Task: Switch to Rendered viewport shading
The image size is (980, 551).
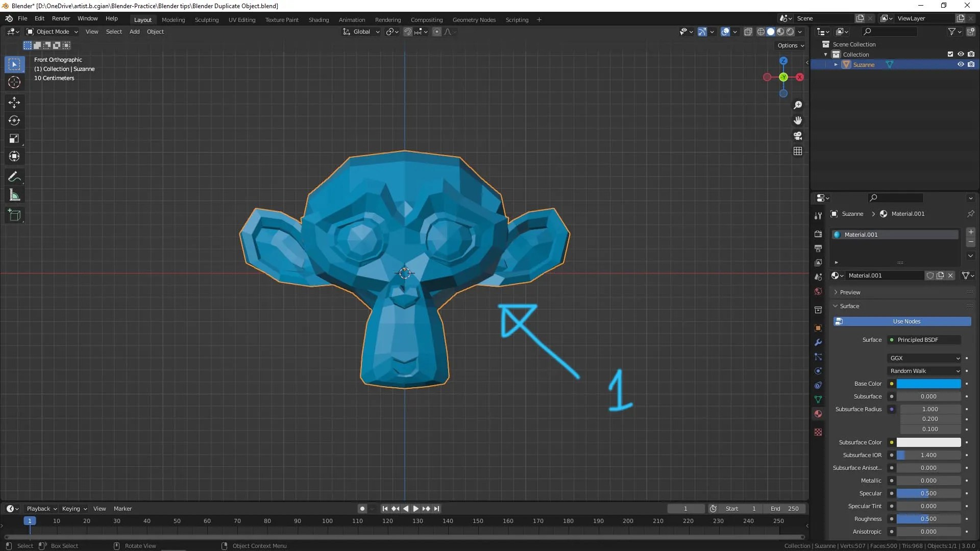Action: coord(790,31)
